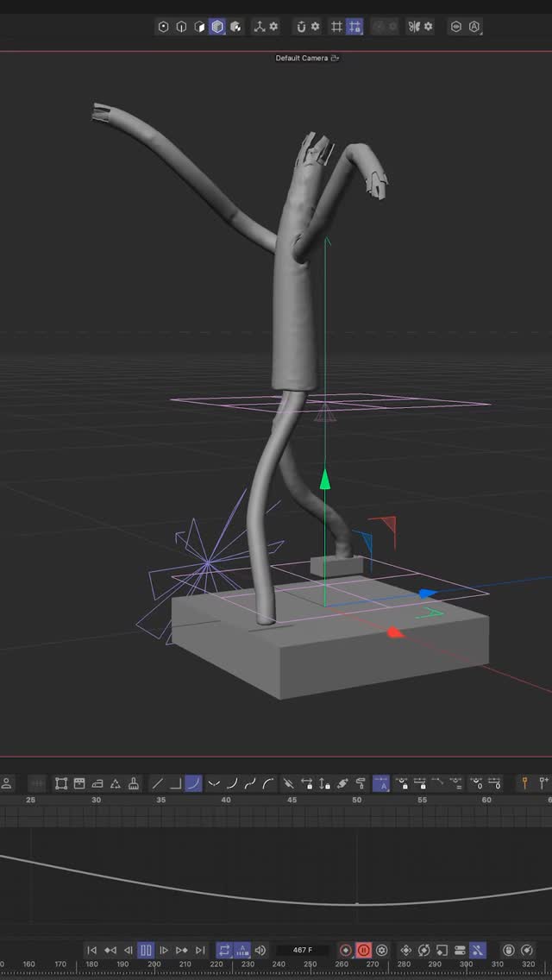552x980 pixels.
Task: Toggle the highlighted locked Workplane icon
Action: (354, 27)
